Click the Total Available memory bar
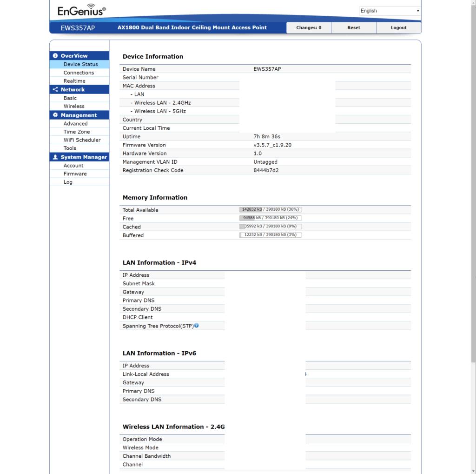This screenshot has height=474, width=476. pyautogui.click(x=270, y=210)
